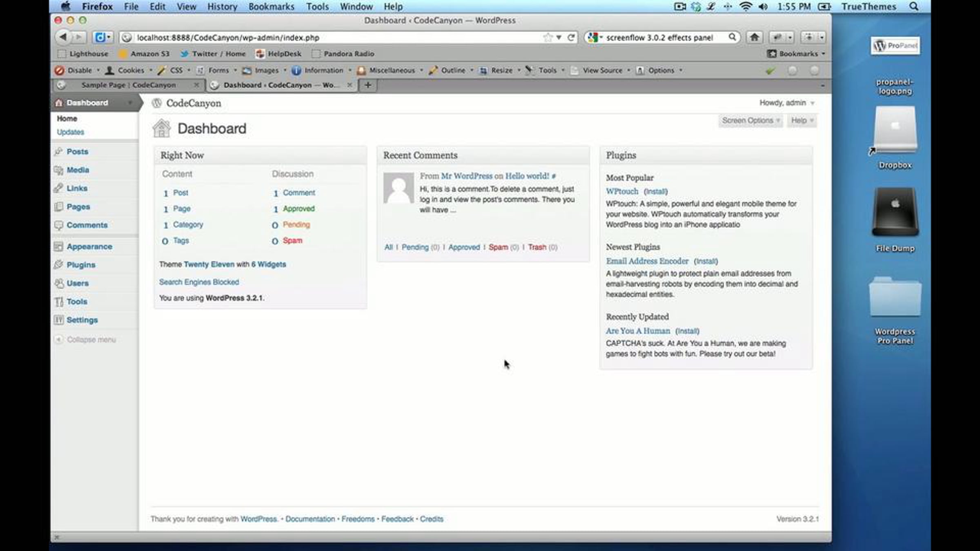Expand the Help dropdown tab

[802, 120]
